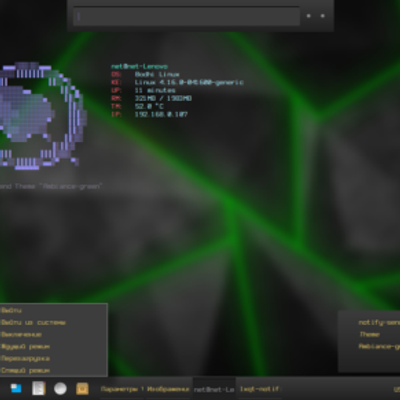Click 'Theme' line in the notification popup
The height and width of the screenshot is (400, 400).
[370, 334]
